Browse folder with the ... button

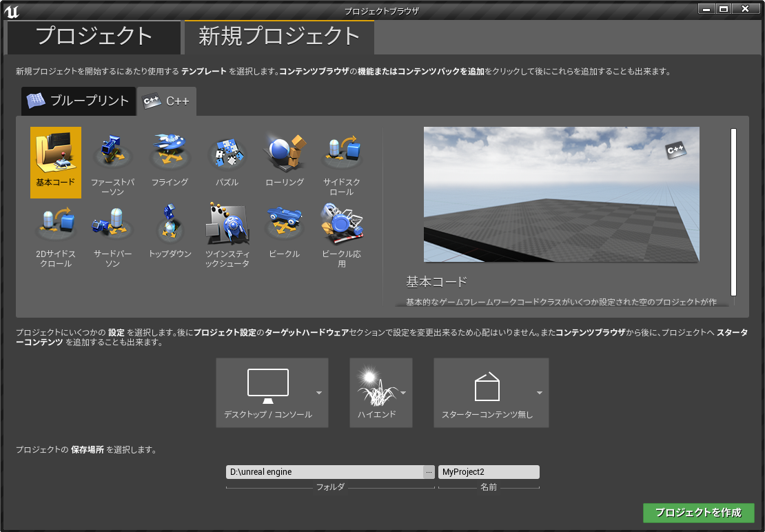click(x=429, y=472)
